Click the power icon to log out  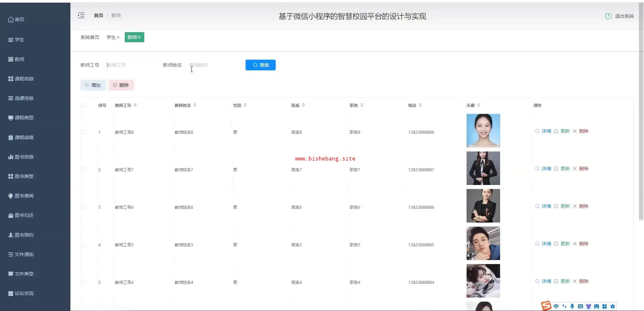pyautogui.click(x=608, y=16)
